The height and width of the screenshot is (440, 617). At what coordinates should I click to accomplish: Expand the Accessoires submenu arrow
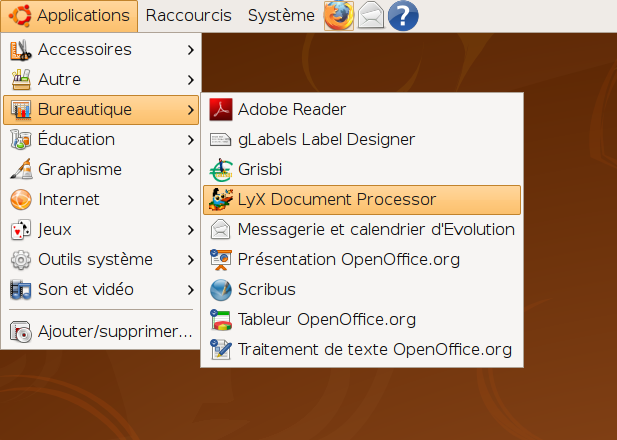(x=190, y=49)
